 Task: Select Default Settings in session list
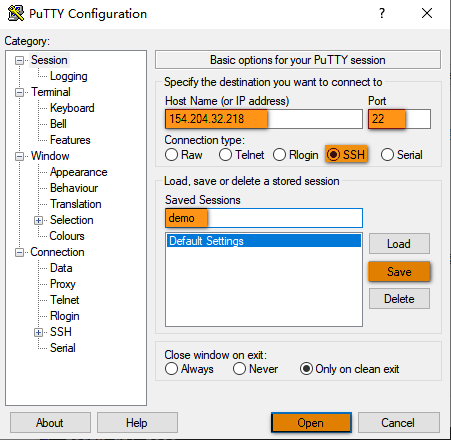pos(264,241)
